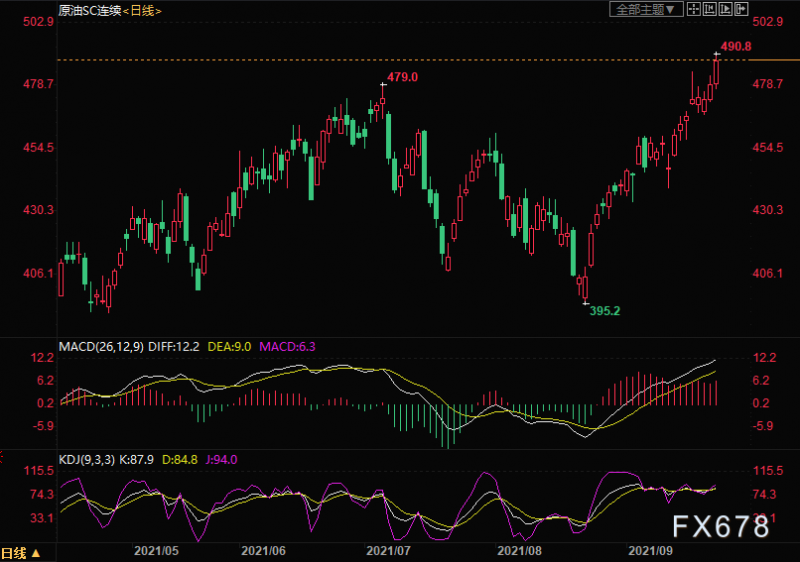This screenshot has width=800, height=562.
Task: Click the D:84.8 value
Action: click(x=180, y=459)
